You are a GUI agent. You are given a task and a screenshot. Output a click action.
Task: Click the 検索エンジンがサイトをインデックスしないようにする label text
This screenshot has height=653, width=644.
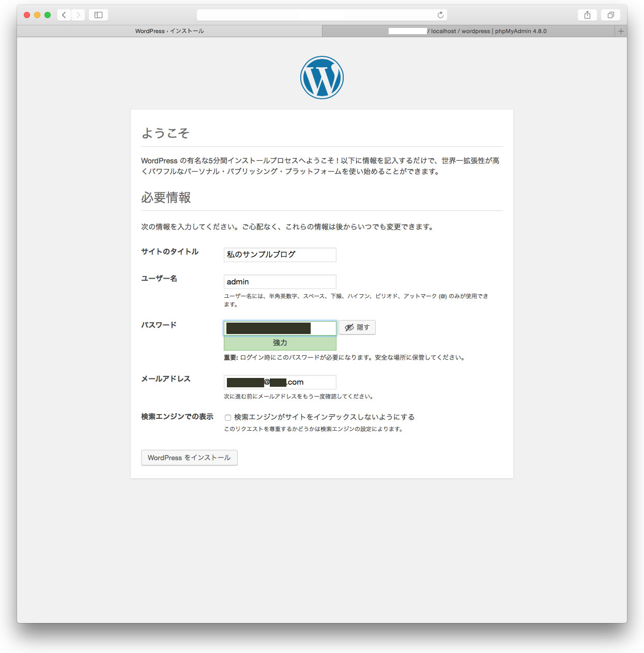click(324, 417)
